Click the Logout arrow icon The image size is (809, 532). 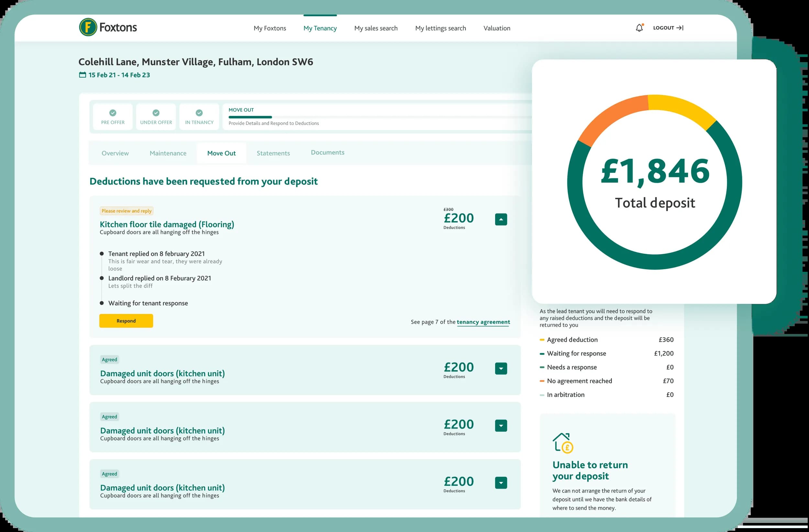(680, 28)
